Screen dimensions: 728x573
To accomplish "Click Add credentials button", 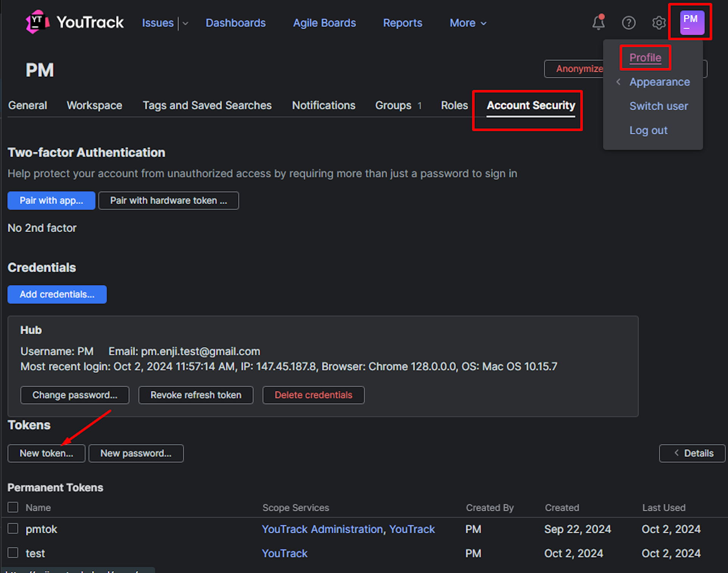I will [x=57, y=294].
